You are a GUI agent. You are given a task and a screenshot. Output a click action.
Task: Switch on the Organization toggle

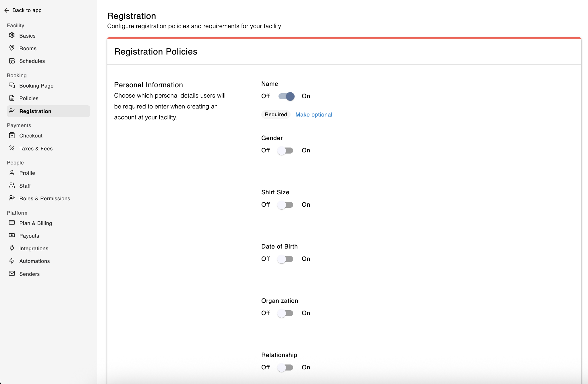pyautogui.click(x=285, y=313)
